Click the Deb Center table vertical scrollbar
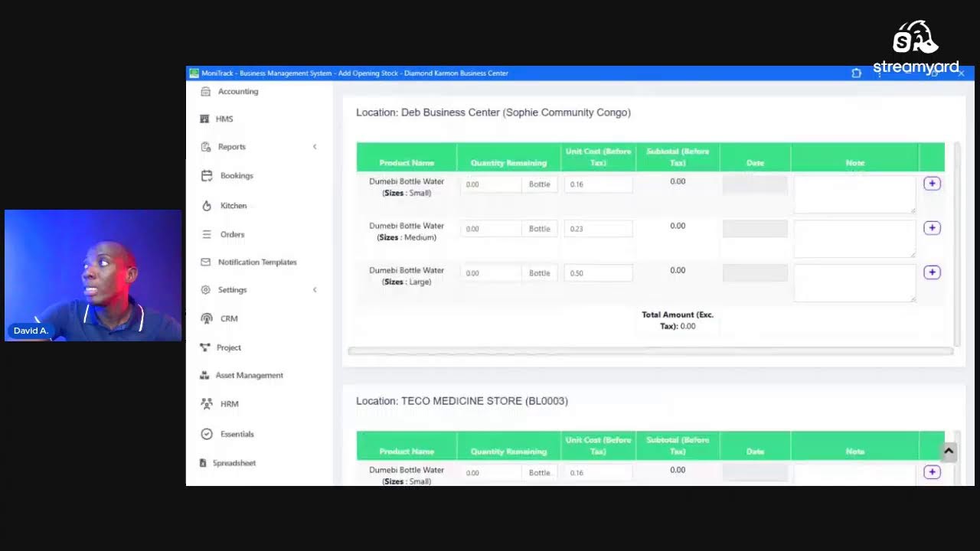This screenshot has height=551, width=980. pyautogui.click(x=957, y=245)
